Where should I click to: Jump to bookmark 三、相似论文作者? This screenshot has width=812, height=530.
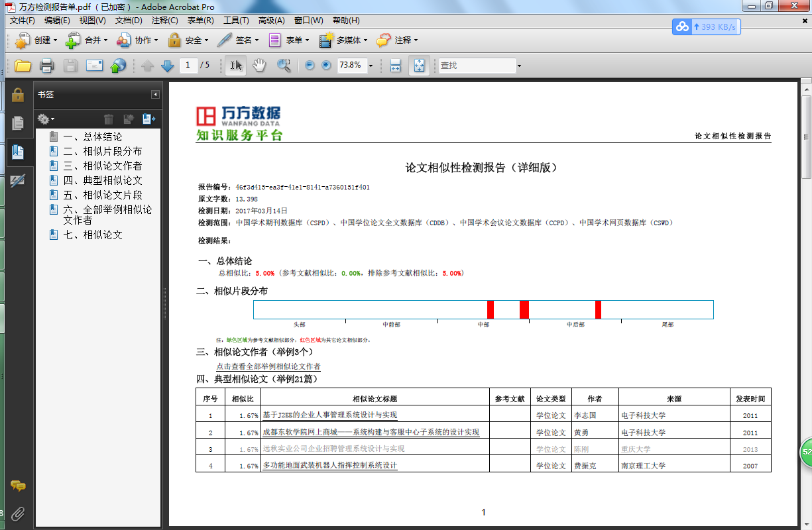point(102,166)
